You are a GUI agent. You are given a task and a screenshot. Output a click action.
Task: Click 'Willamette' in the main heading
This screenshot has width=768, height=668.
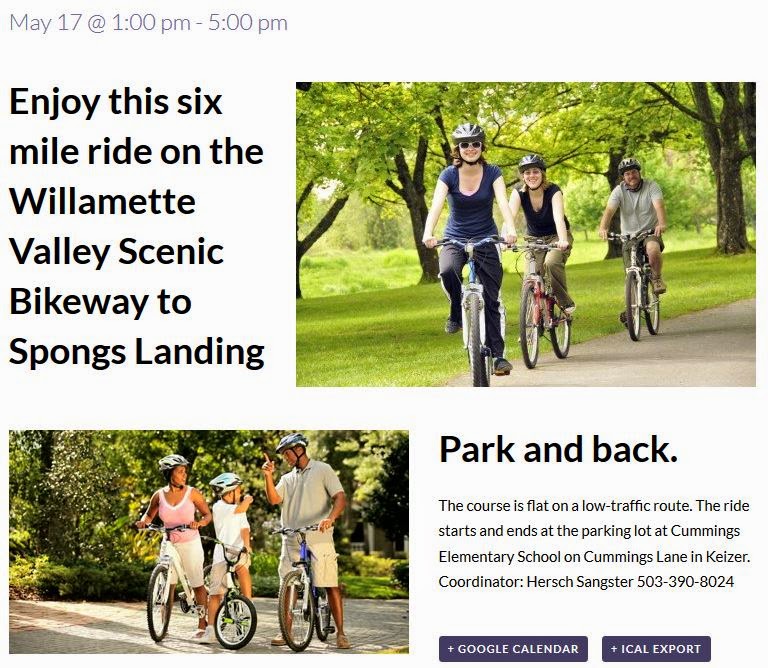tap(102, 201)
